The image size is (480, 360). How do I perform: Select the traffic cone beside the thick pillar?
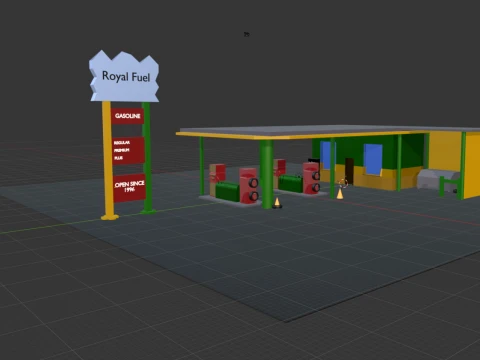277,203
